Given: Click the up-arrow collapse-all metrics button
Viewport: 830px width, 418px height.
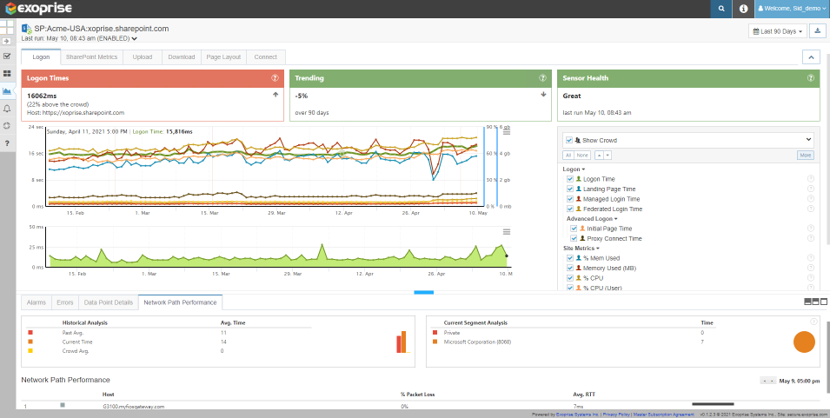Looking at the screenshot, I should pos(598,155).
